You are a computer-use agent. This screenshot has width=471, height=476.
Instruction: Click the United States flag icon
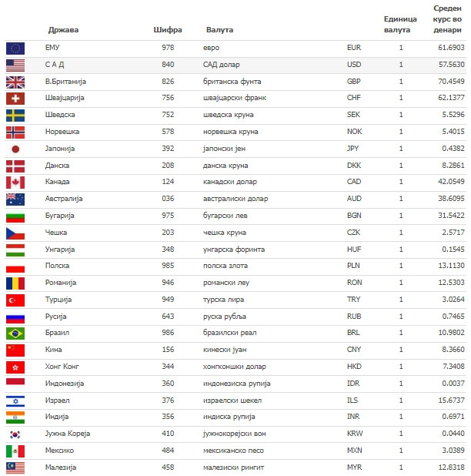[x=15, y=65]
